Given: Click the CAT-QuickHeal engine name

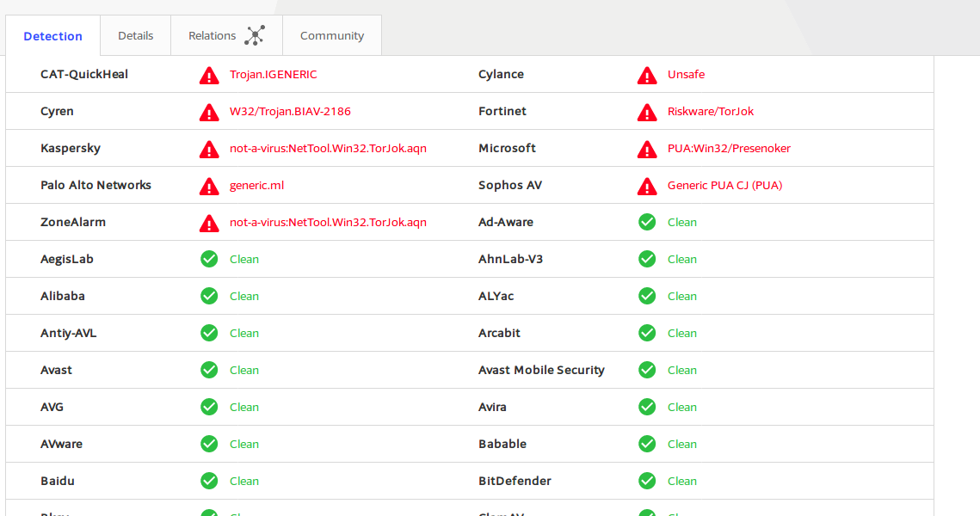Looking at the screenshot, I should coord(84,74).
